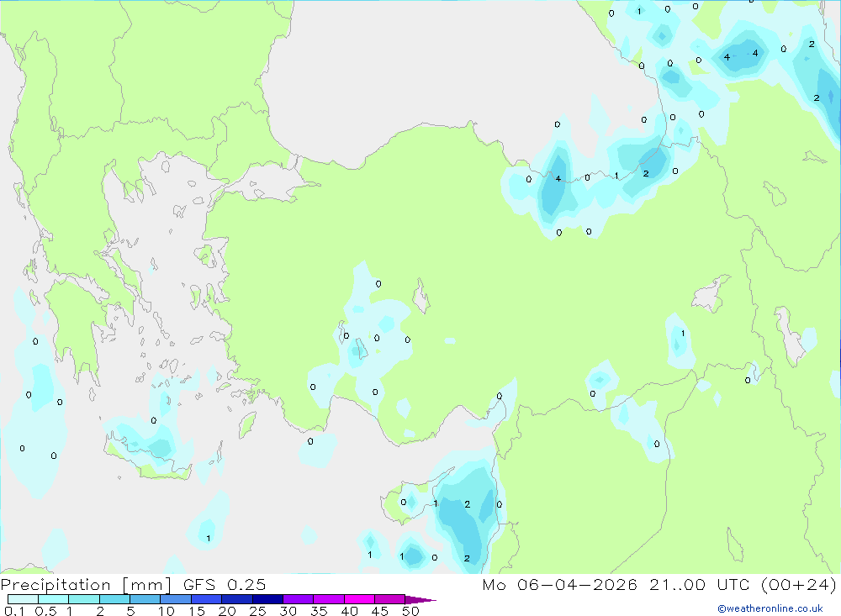This screenshot has height=616, width=841.
Task: Pick the 15–20 mm legend color swatch
Action: [207, 599]
